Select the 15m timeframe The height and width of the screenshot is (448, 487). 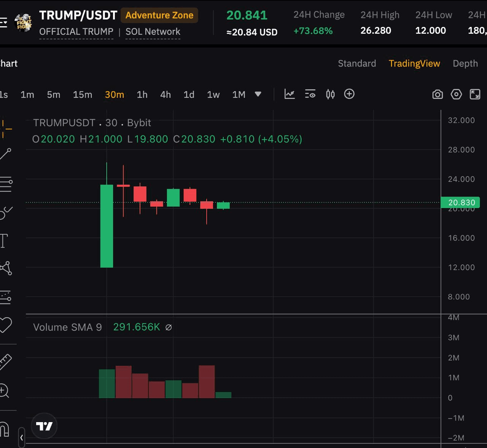[83, 95]
